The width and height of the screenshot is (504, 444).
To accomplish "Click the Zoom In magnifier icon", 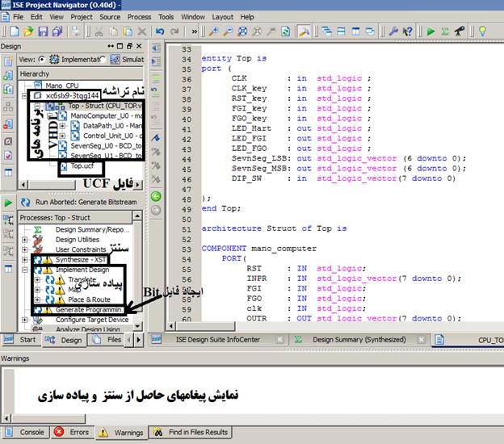I will pyautogui.click(x=213, y=31).
